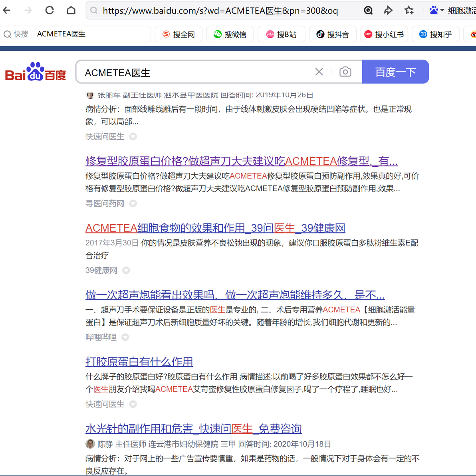Image resolution: width=476 pixels, height=476 pixels.
Task: Share page via arrow share icon
Action: pyautogui.click(x=388, y=11)
